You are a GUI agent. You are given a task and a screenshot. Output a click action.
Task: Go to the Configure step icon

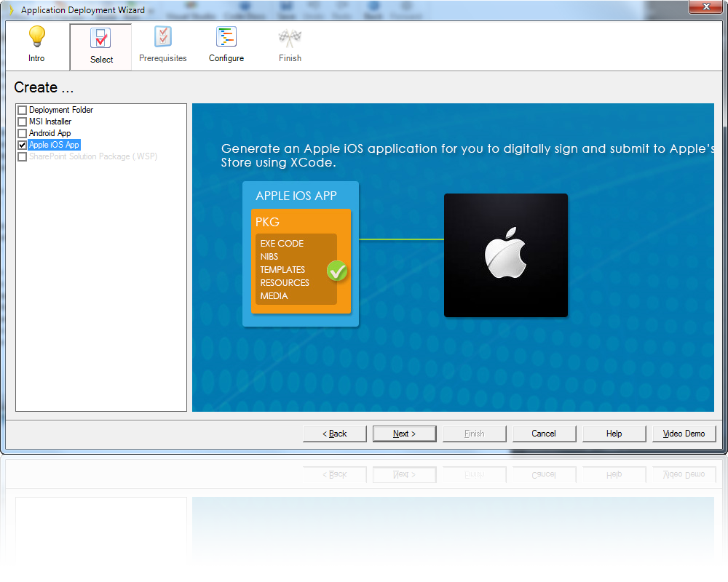click(x=226, y=37)
